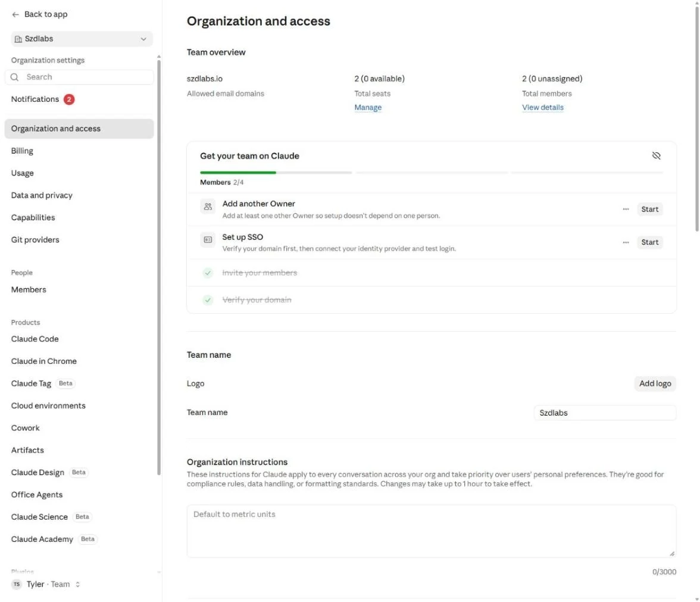Click the Szdlabs building icon
Image resolution: width=700 pixels, height=602 pixels.
(x=18, y=39)
